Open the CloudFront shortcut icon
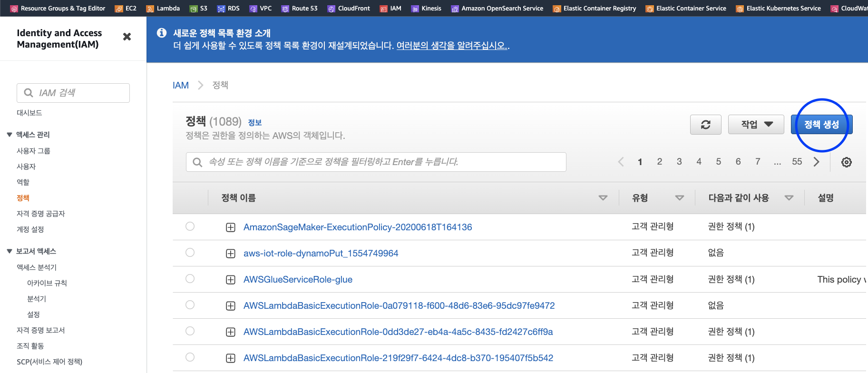Viewport: 868px width, 373px height. click(332, 9)
